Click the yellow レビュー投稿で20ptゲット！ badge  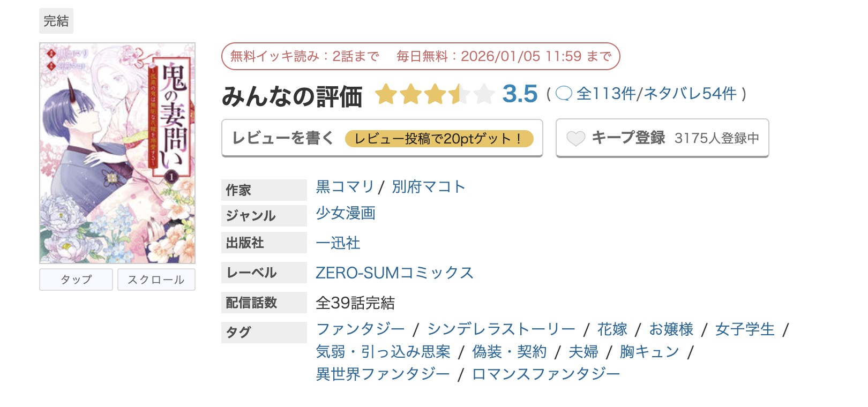tap(439, 138)
